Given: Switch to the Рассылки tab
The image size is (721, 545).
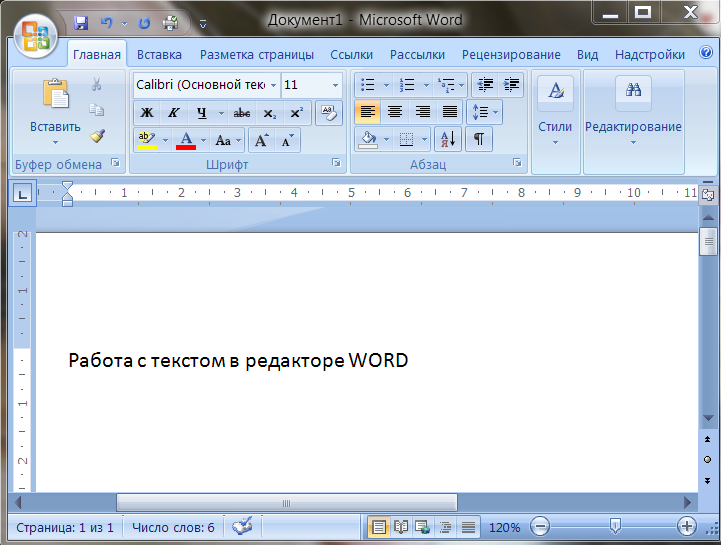Looking at the screenshot, I should (417, 55).
